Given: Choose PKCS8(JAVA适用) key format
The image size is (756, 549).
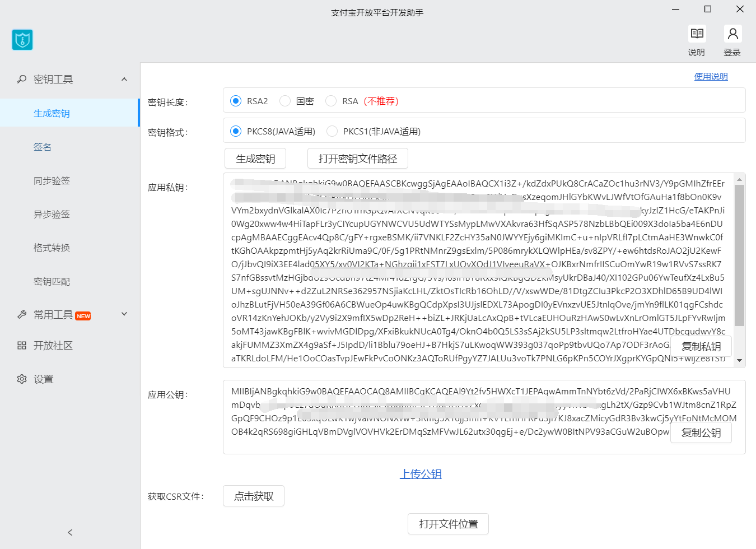Looking at the screenshot, I should click(x=236, y=131).
